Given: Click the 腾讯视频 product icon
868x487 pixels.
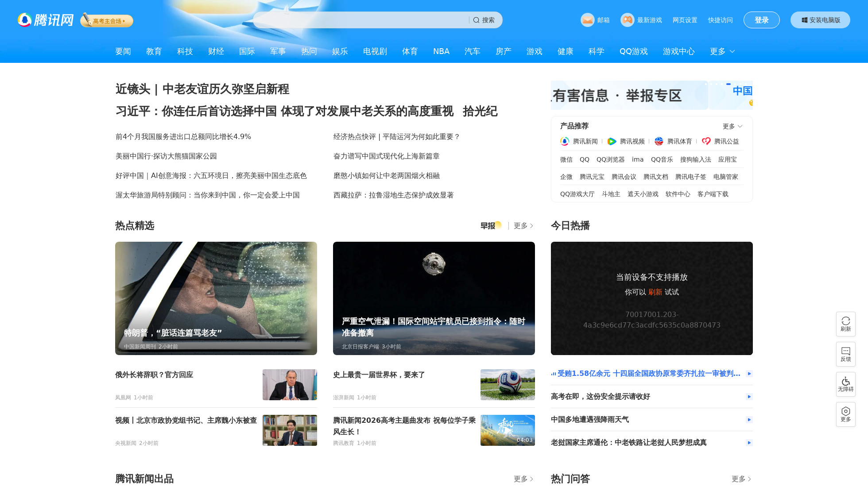Looking at the screenshot, I should pos(612,141).
